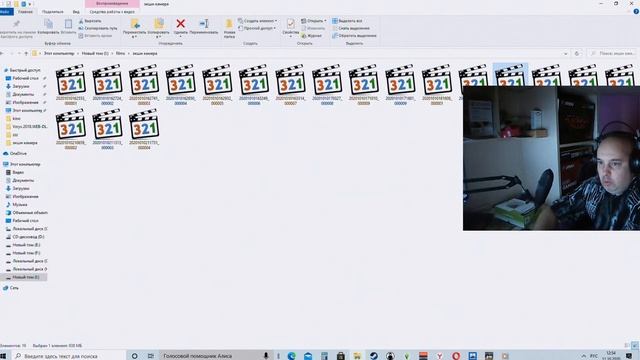Switch to details view in status bar

pyautogui.click(x=627, y=345)
